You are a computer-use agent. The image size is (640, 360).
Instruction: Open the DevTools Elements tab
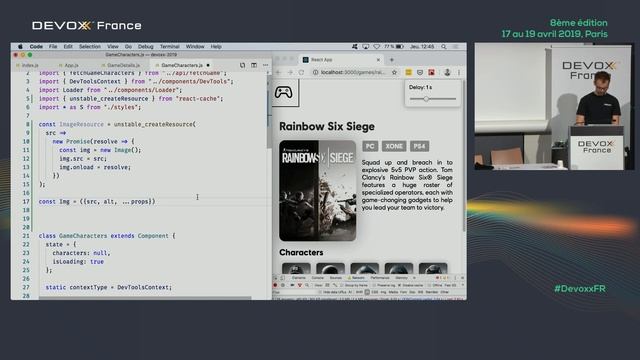click(x=299, y=278)
